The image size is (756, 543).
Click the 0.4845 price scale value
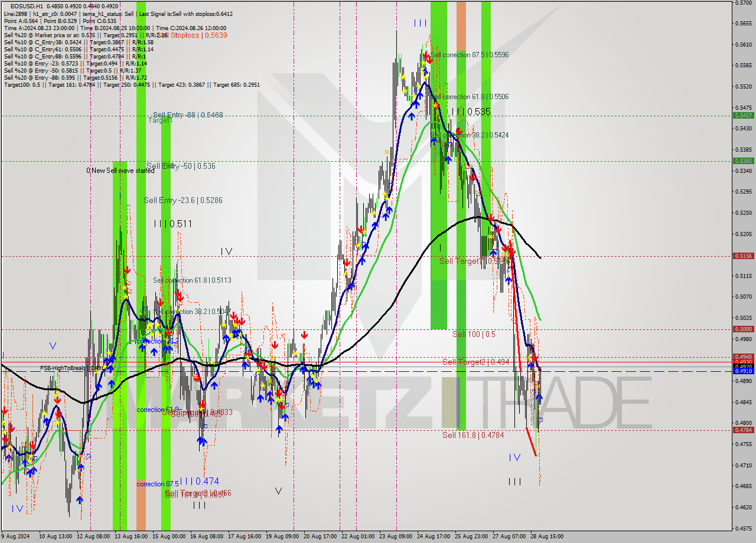[x=743, y=402]
